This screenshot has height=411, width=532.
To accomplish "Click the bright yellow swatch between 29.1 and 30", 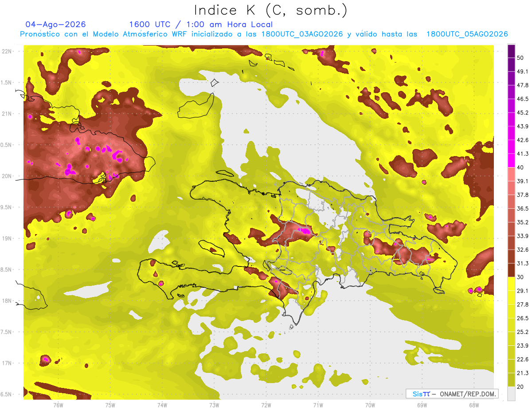I will click(x=511, y=284).
